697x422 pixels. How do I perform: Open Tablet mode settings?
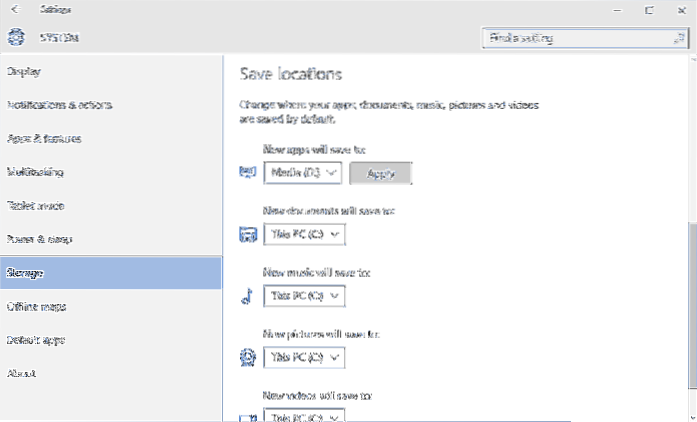tap(111, 206)
